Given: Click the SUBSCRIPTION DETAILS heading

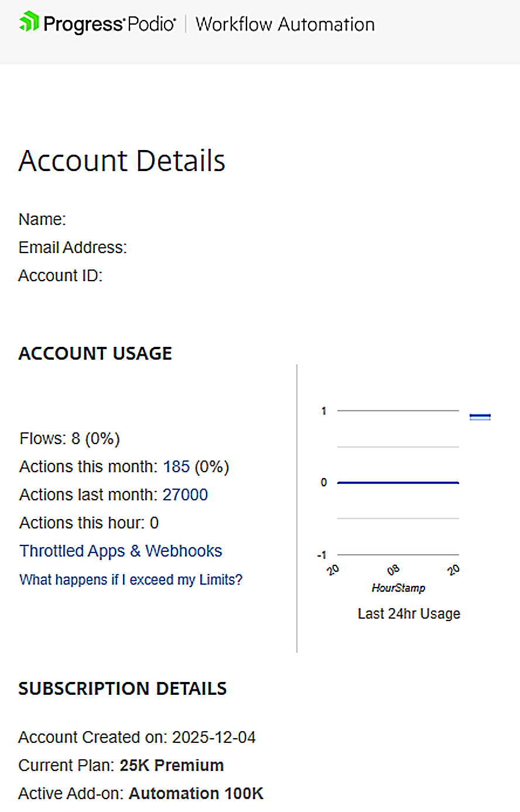Looking at the screenshot, I should 122,689.
